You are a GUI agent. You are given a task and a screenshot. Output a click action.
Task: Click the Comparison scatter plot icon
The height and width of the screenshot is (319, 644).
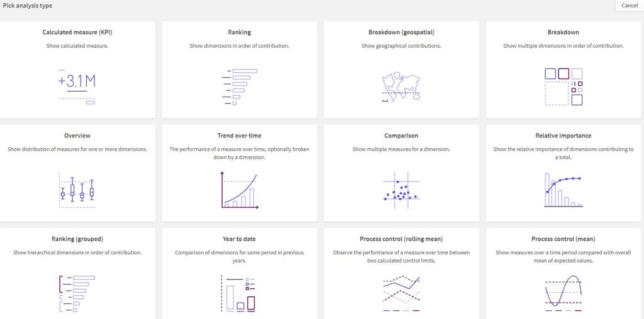[x=401, y=190]
